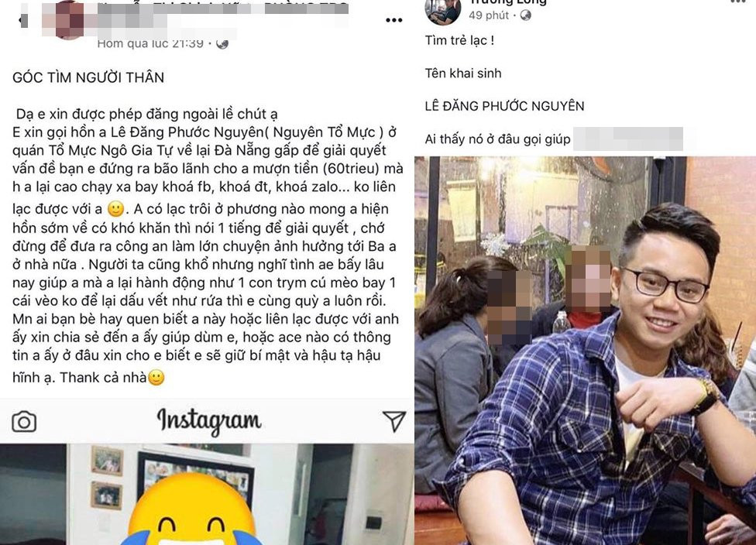Tap the Instagram logo header
Image resolution: width=756 pixels, height=545 pixels.
[209, 421]
